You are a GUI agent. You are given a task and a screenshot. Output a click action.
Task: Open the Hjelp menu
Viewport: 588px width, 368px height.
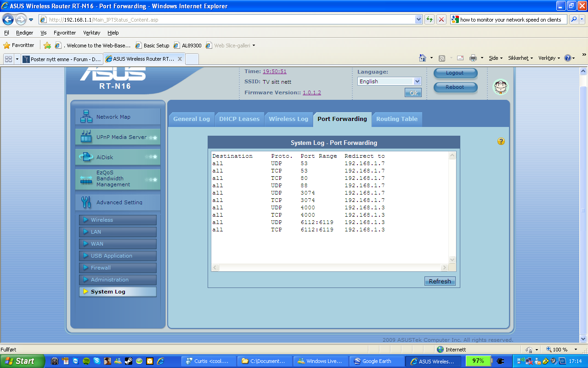tap(113, 33)
